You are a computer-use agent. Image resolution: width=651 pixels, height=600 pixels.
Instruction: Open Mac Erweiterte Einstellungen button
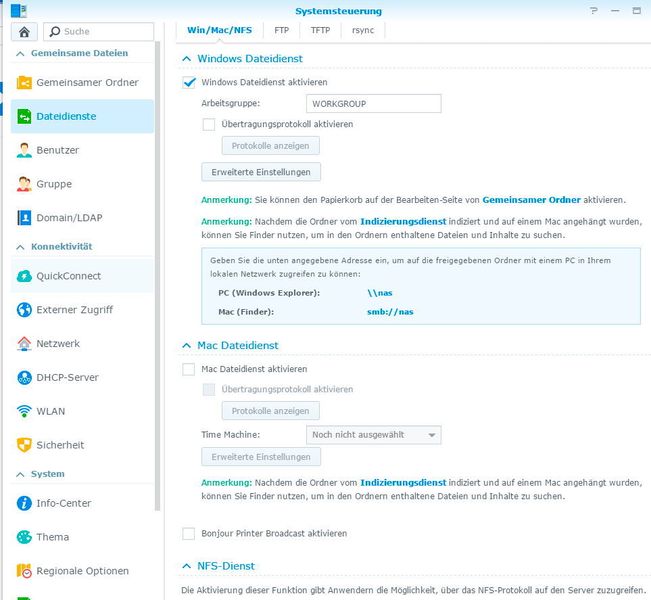click(x=261, y=457)
